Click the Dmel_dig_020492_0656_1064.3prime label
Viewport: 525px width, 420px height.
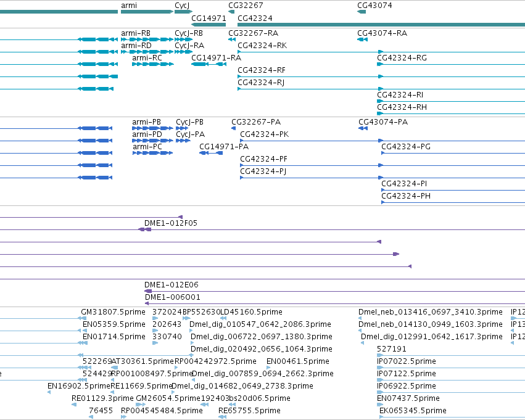coord(262,350)
